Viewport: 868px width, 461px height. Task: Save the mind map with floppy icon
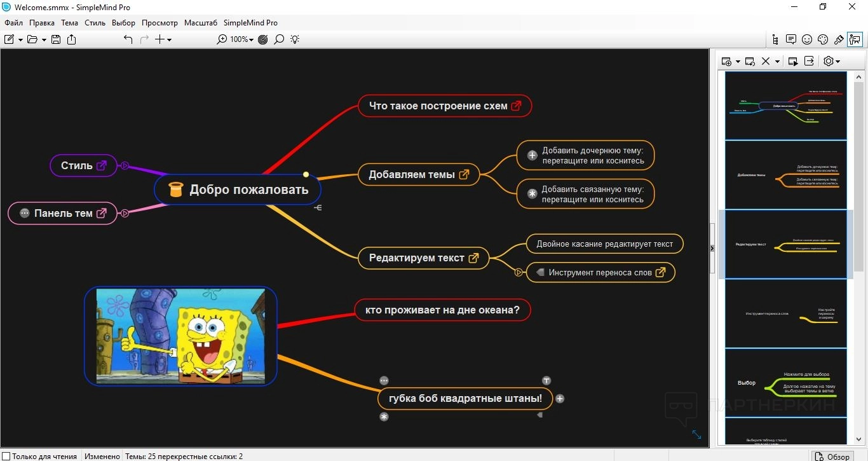coord(56,39)
